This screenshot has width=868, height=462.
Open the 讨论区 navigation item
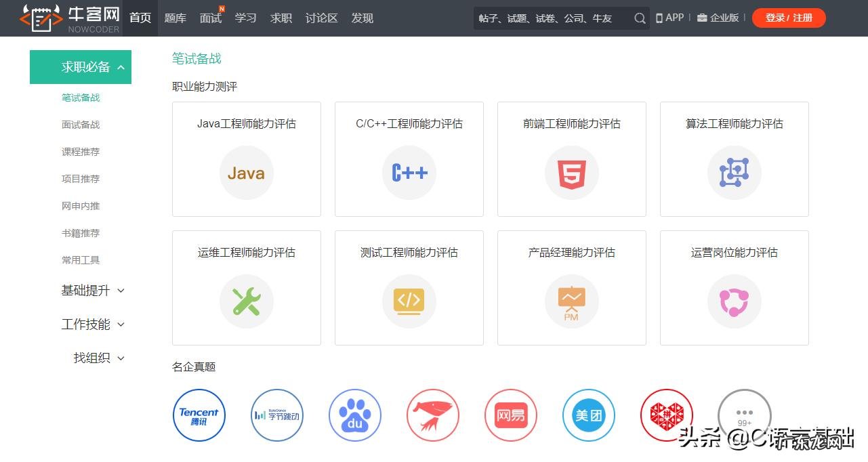point(321,18)
